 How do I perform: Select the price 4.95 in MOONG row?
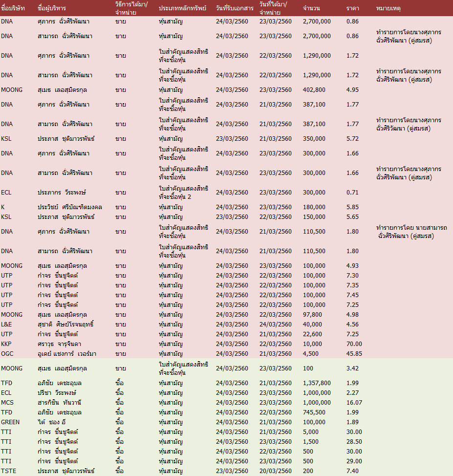352,90
